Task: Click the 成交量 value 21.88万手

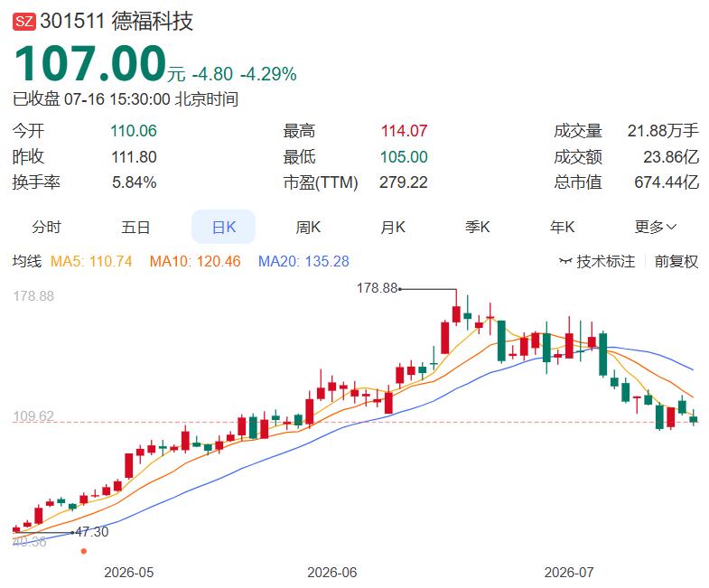Action: [x=663, y=131]
